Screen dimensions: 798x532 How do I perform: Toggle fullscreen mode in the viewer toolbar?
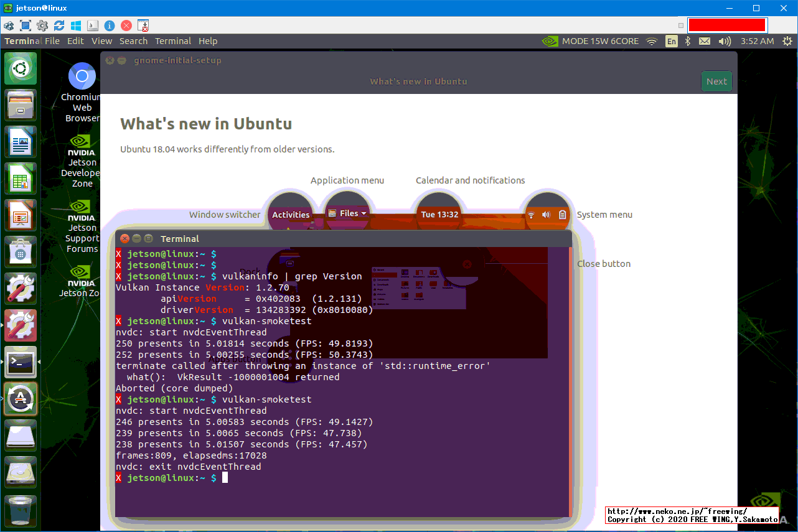pos(26,26)
